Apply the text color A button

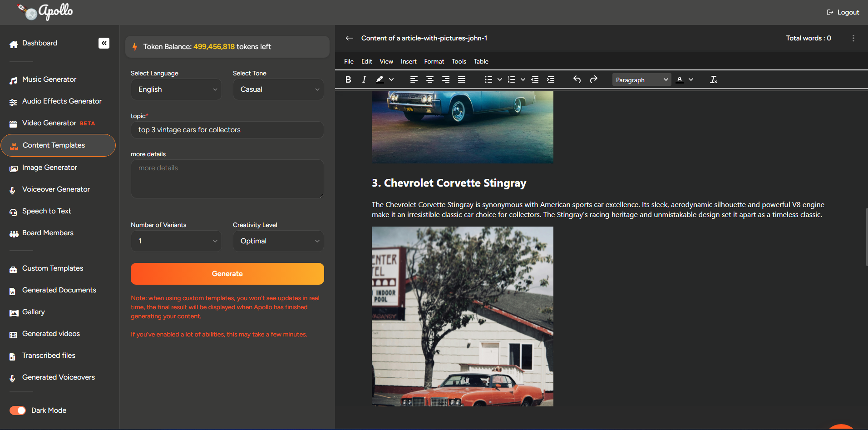680,79
